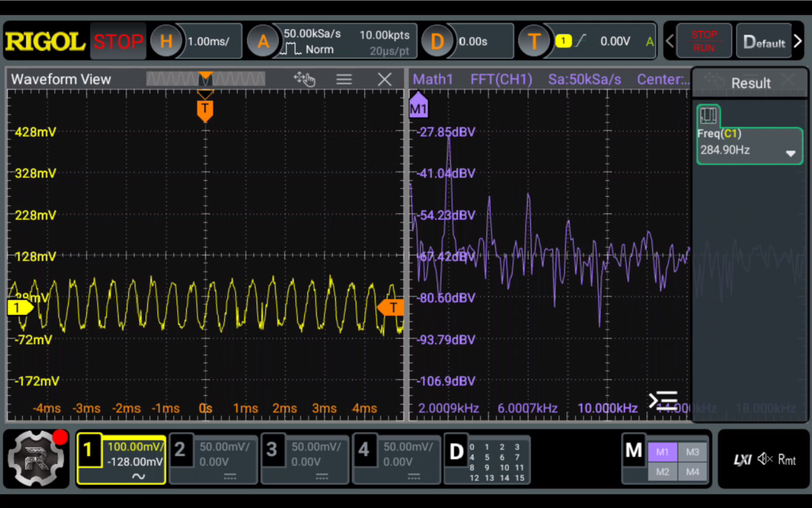
Task: Open channel 4 50.00mV/ settings
Action: 408,447
